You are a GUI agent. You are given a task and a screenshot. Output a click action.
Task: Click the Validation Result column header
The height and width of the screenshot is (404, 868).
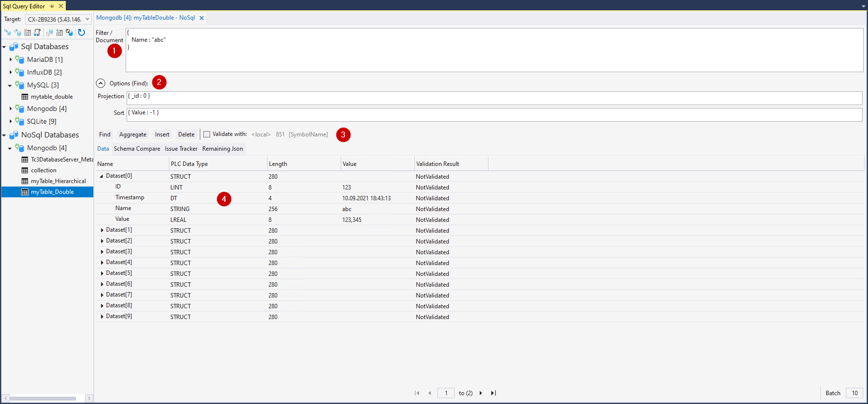451,164
